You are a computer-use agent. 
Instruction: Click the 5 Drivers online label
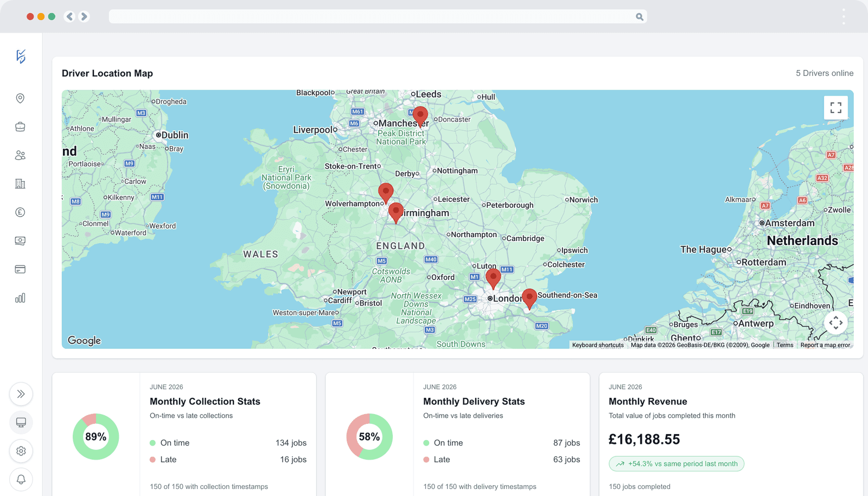point(825,73)
